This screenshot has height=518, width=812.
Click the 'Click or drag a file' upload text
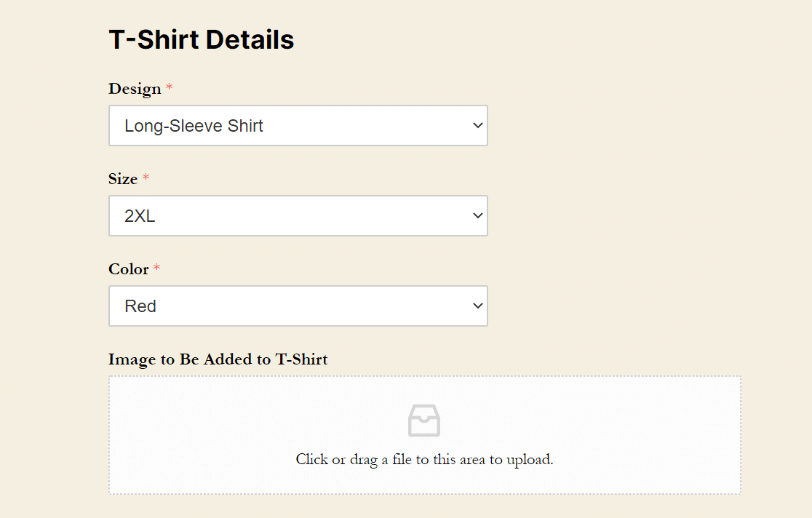[x=424, y=460]
